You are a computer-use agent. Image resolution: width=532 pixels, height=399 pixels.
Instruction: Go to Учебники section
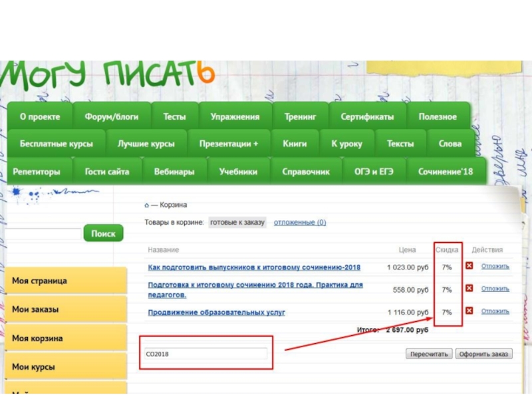click(x=238, y=172)
